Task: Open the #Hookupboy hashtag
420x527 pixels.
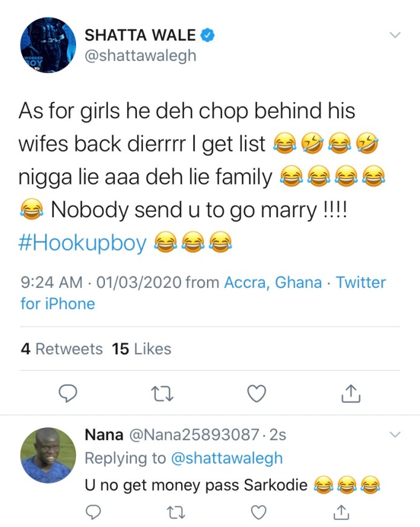Action: (x=83, y=243)
